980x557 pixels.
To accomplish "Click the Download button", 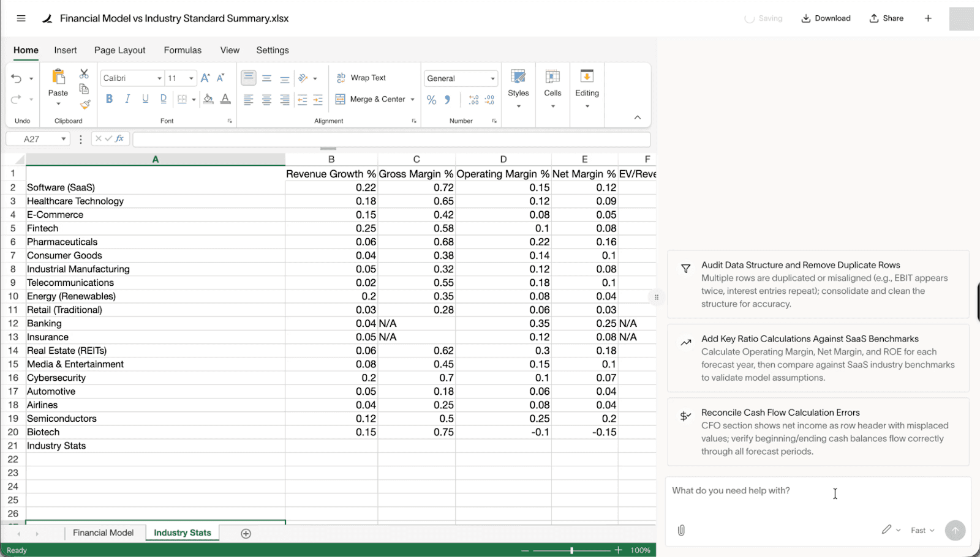I will click(x=826, y=18).
